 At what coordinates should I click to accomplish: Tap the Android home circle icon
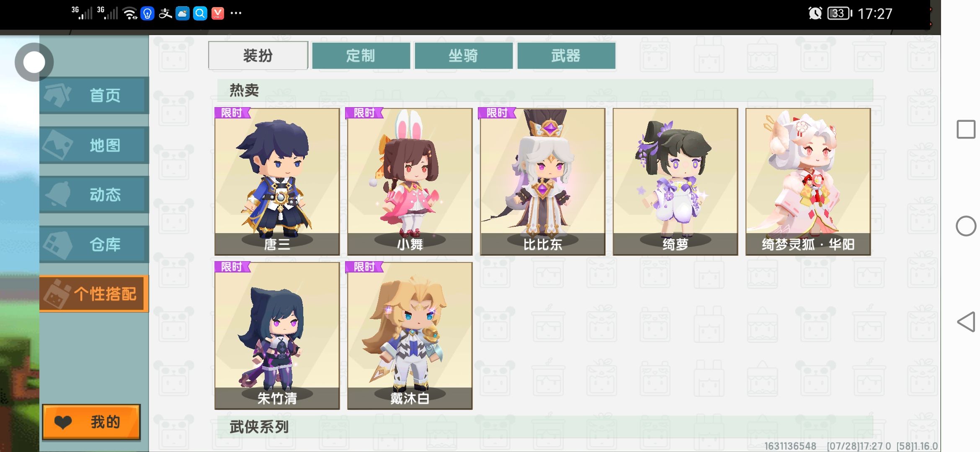tap(966, 226)
